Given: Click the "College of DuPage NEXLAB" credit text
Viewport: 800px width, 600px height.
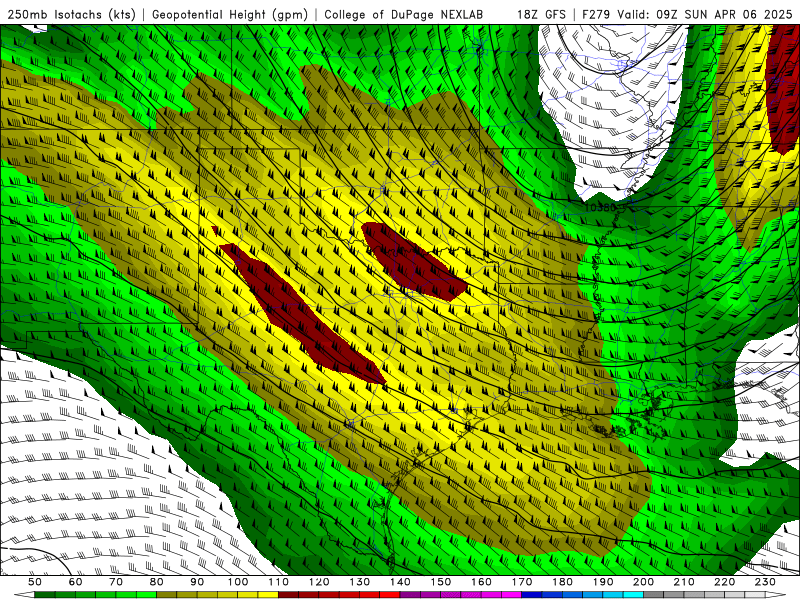Looking at the screenshot, I should coord(404,15).
